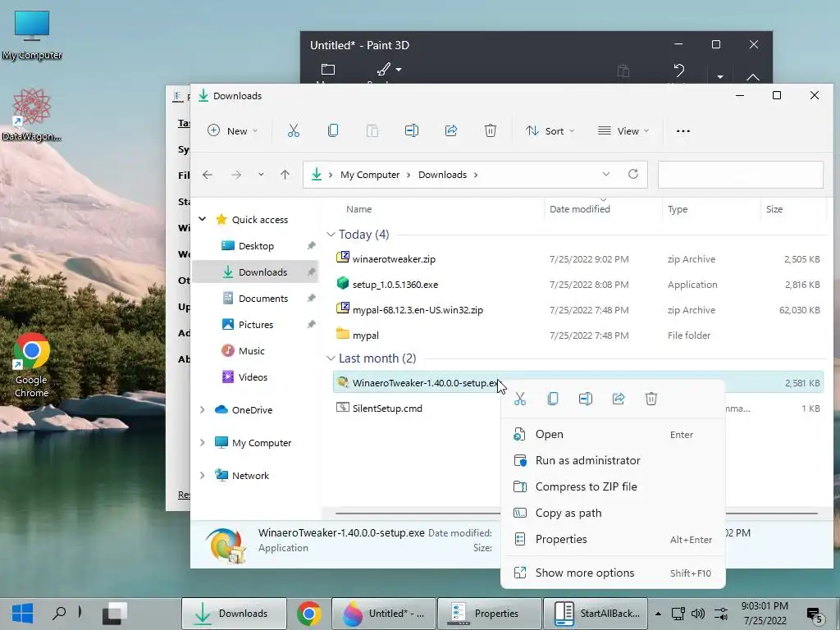The image size is (840, 630).
Task: Open Task View on taskbar
Action: click(115, 614)
